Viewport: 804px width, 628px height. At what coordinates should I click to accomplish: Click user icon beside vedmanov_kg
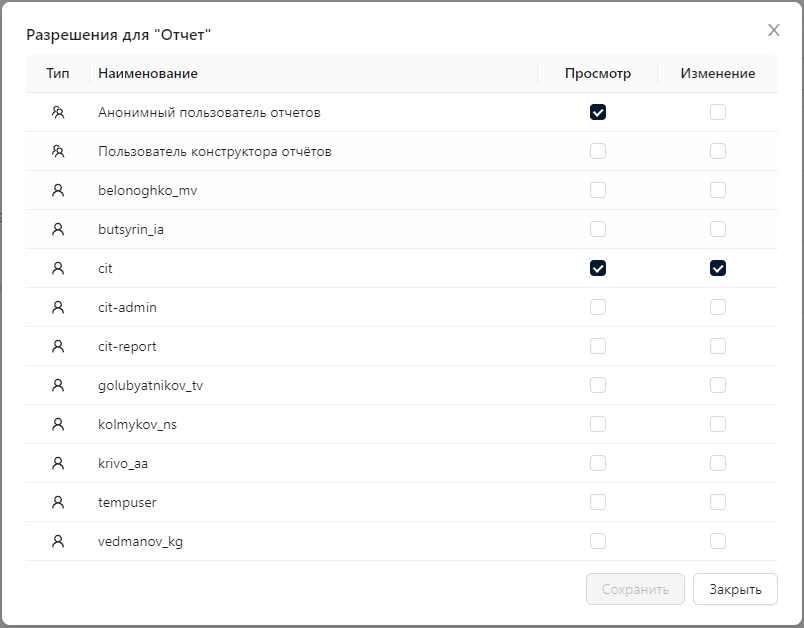(58, 541)
